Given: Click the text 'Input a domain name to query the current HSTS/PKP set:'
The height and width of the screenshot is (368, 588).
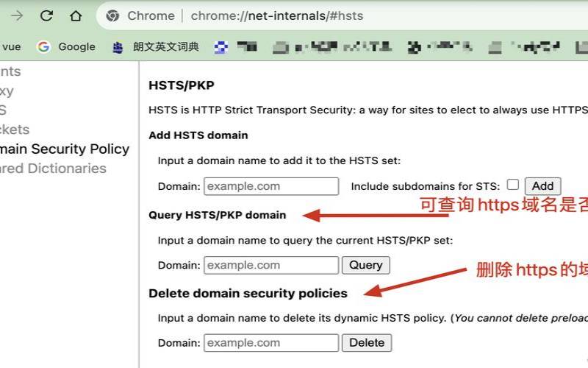Looking at the screenshot, I should coord(305,241).
